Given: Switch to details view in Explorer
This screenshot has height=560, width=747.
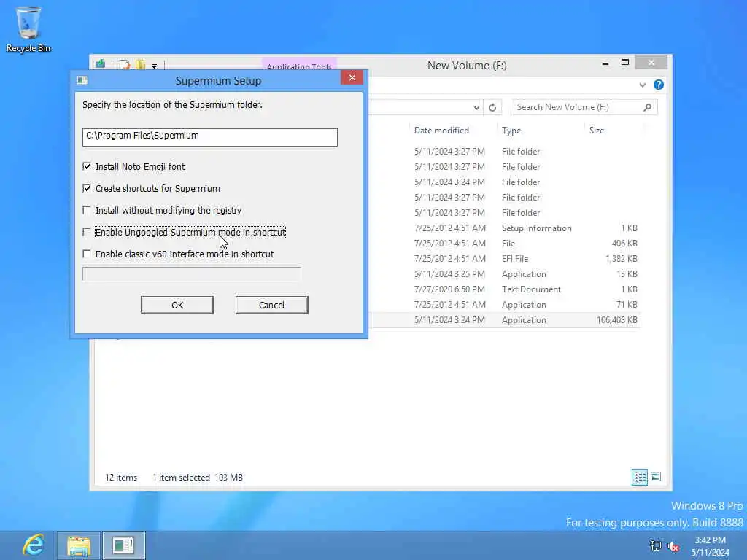Looking at the screenshot, I should click(639, 477).
